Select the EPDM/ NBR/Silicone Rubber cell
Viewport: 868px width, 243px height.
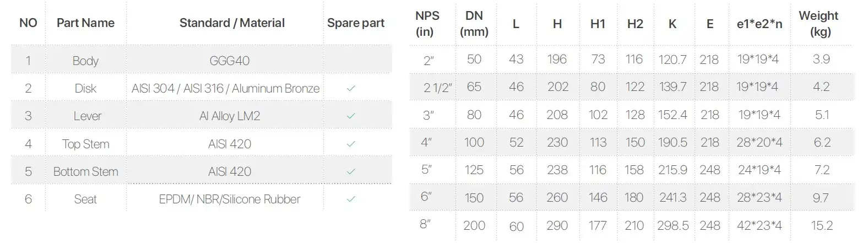[x=230, y=199]
